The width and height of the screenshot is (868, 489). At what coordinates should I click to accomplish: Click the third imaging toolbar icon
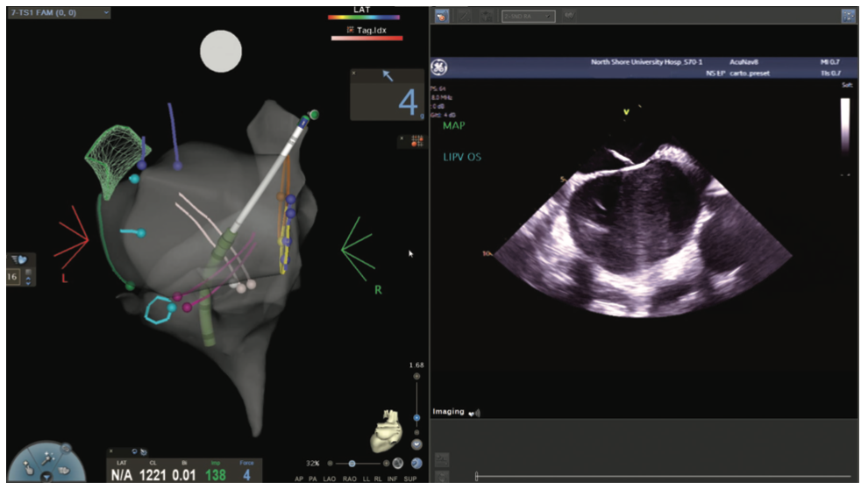point(486,16)
